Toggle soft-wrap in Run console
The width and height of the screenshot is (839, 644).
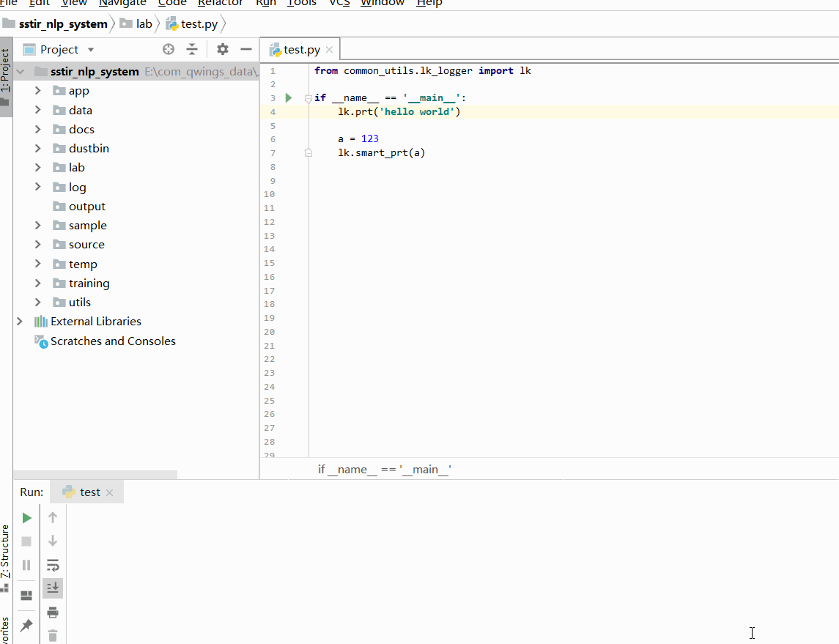pos(53,565)
